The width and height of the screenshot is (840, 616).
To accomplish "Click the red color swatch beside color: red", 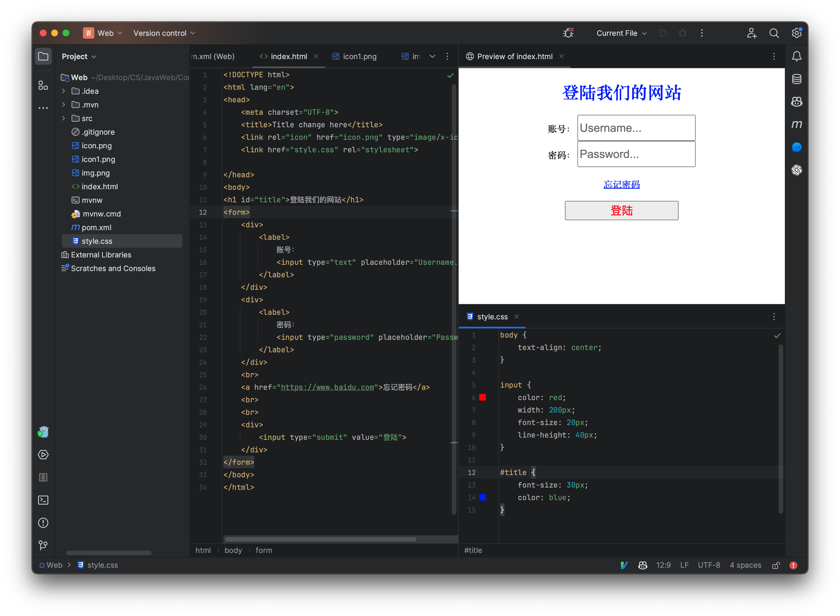I will click(x=483, y=397).
